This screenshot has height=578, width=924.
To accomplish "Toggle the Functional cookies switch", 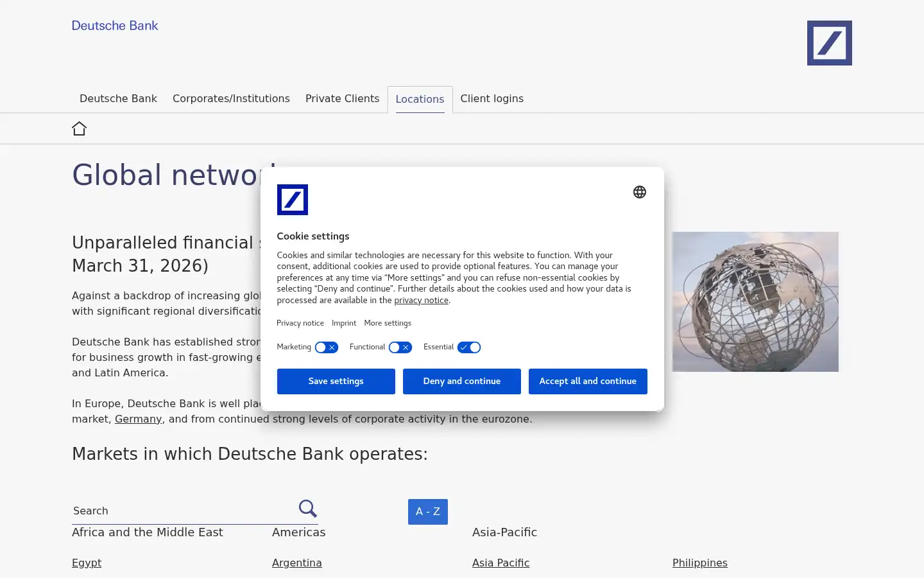I will click(400, 347).
